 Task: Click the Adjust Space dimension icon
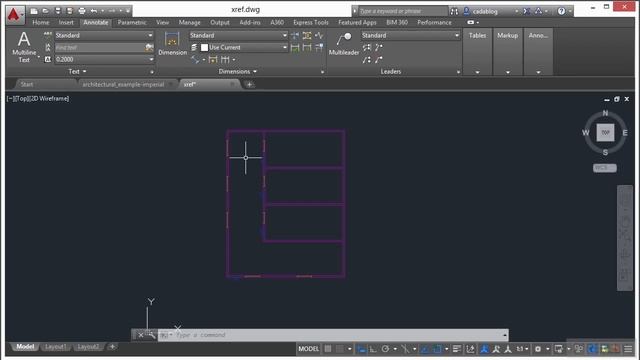coord(307,36)
